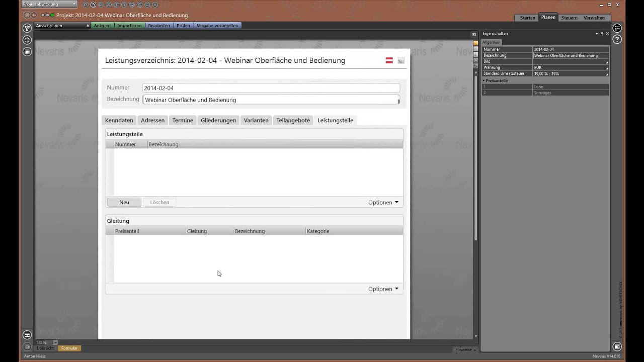The height and width of the screenshot is (362, 644).
Task: Open help with the question mark icon
Action: click(617, 39)
